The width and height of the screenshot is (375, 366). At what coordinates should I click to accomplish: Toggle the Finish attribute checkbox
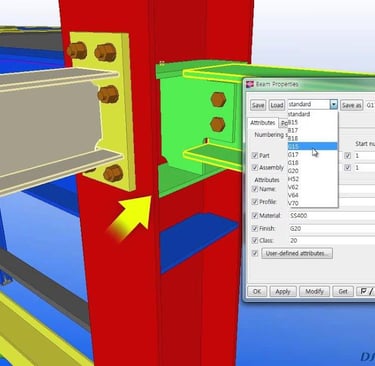255,228
